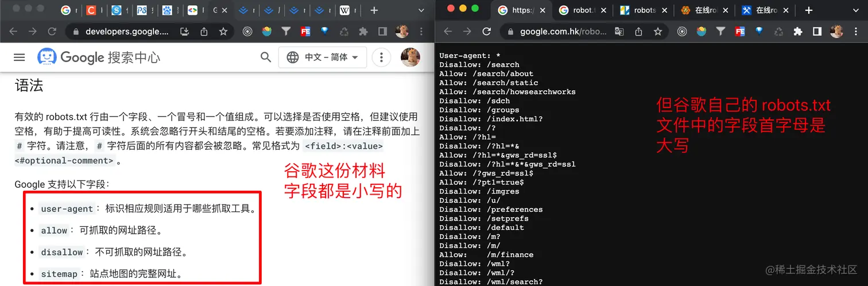The width and height of the screenshot is (868, 286).
Task: Open the colorful ball extension in google.com.hk window
Action: 702,32
